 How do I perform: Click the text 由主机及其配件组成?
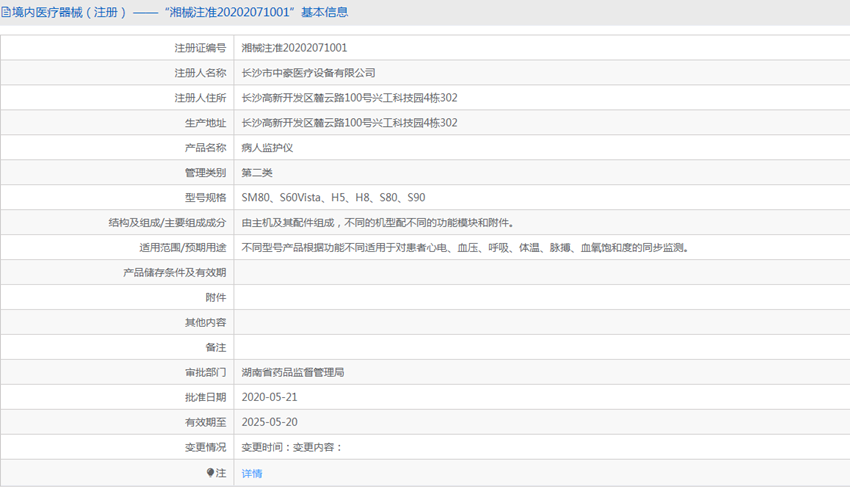pos(287,222)
